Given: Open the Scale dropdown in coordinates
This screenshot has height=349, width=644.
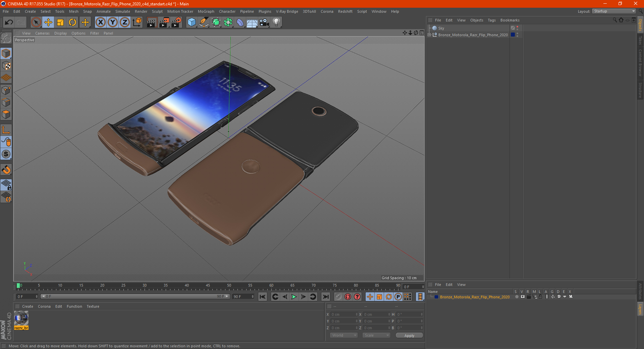Looking at the screenshot, I should (376, 335).
